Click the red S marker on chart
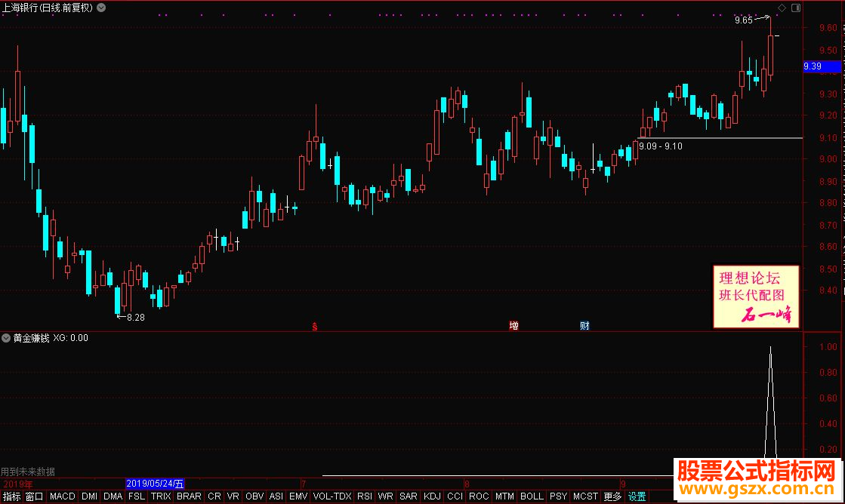Viewport: 845px width, 504px height. tap(315, 326)
